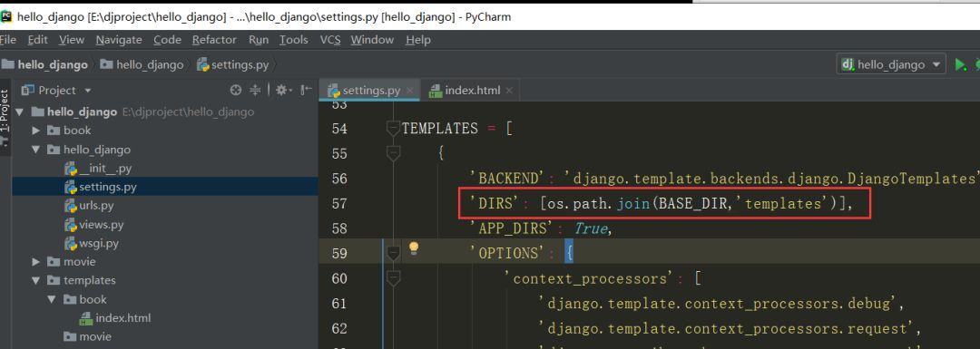Open the Code menu

[167, 40]
